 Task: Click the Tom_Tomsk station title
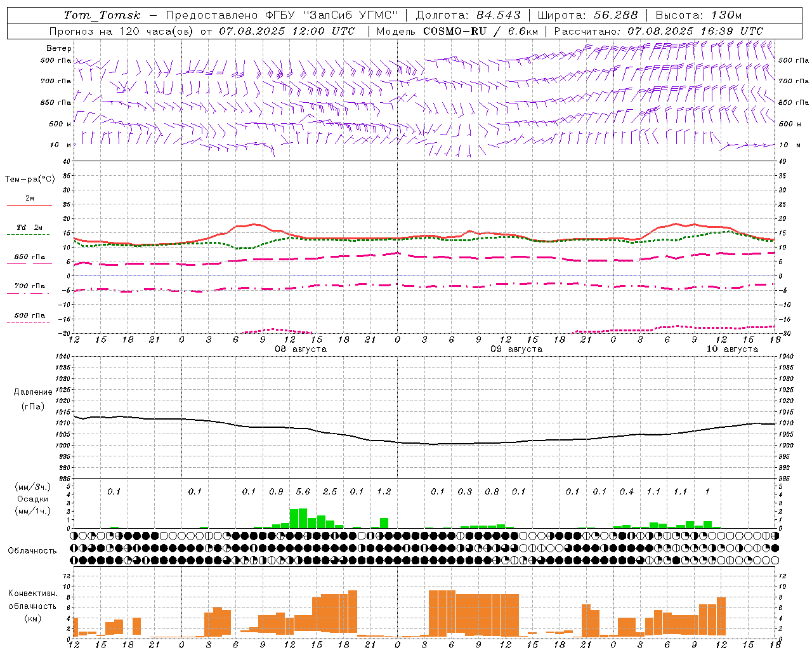tap(102, 15)
